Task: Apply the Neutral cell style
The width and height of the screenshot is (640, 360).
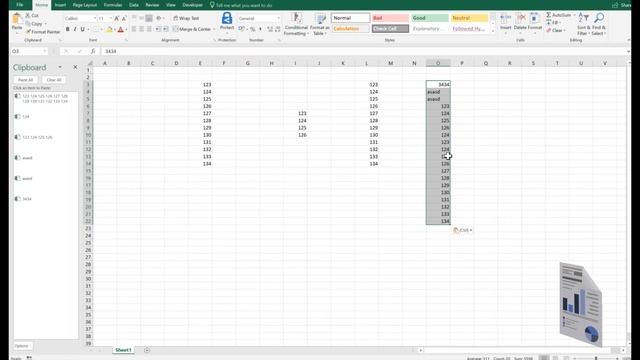Action: click(x=469, y=18)
